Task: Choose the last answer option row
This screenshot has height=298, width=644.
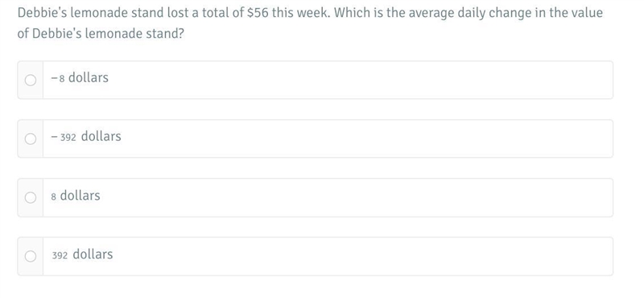Action: coord(315,256)
